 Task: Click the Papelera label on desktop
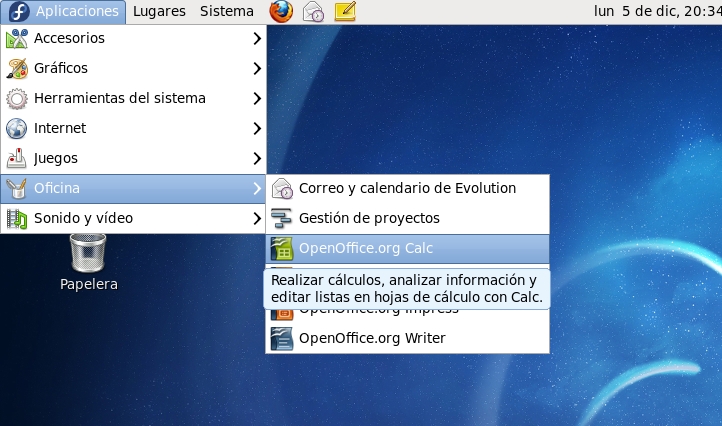89,284
